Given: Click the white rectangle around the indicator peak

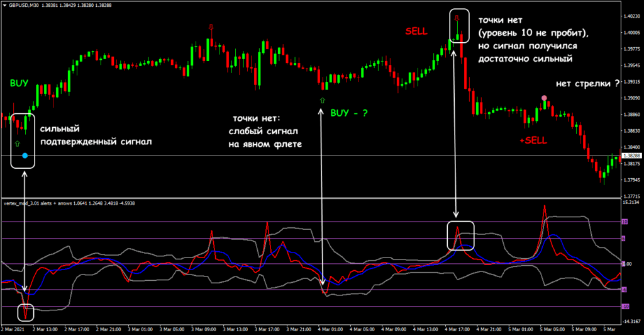Looking at the screenshot, I should pyautogui.click(x=460, y=235).
